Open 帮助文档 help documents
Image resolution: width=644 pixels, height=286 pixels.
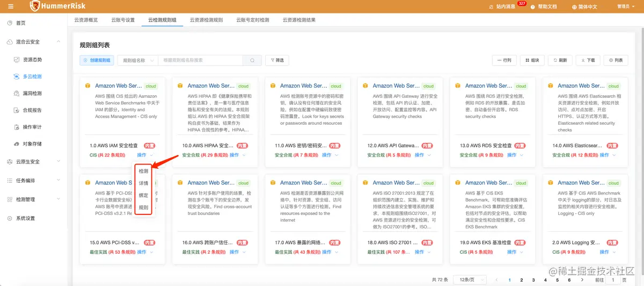coord(543,7)
